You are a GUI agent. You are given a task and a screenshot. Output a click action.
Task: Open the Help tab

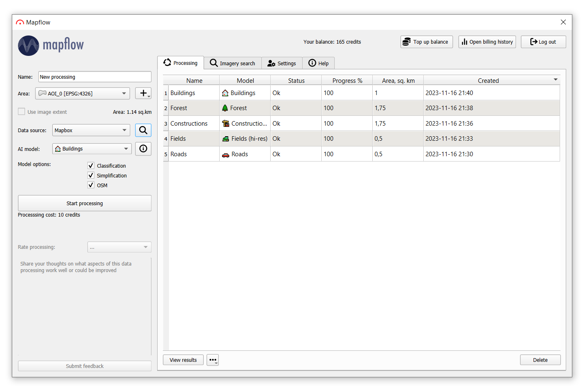tap(318, 63)
